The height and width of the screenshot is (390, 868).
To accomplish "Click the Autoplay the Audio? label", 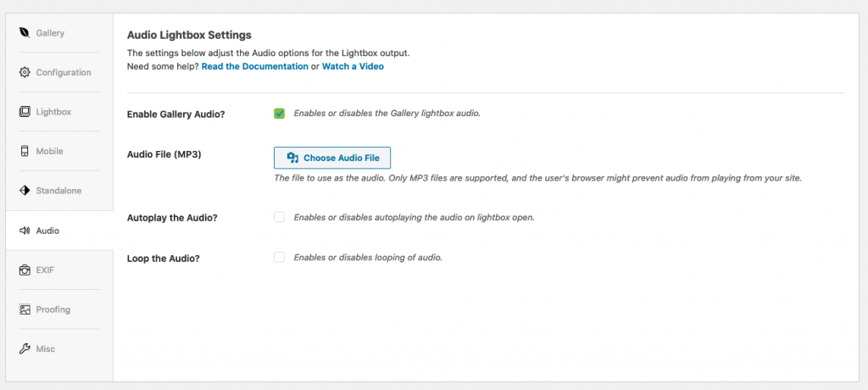I will coord(172,218).
